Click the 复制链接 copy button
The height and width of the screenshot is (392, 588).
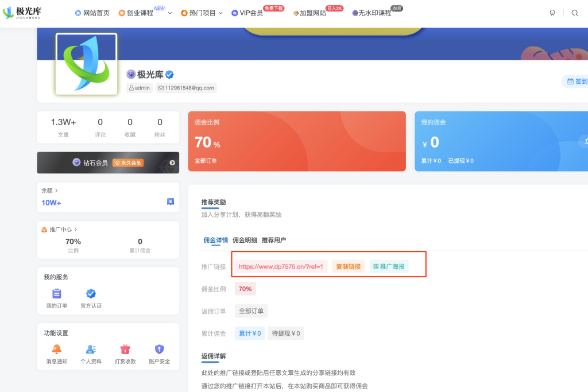pos(348,266)
